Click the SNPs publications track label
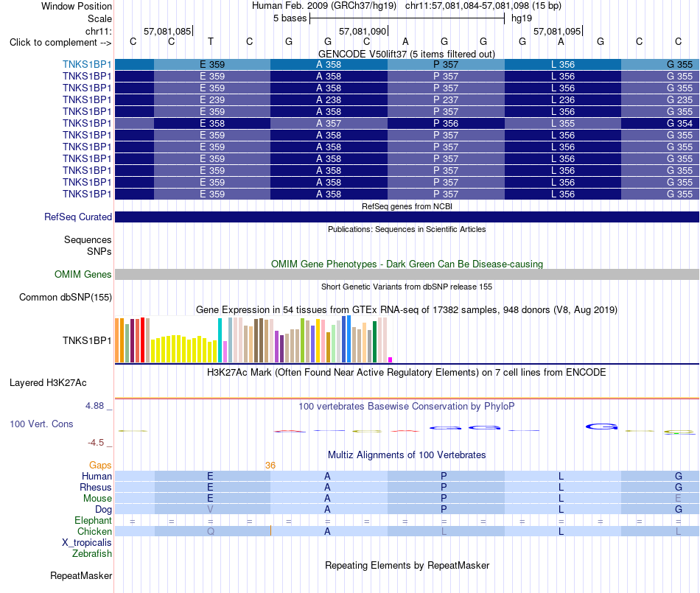This screenshot has height=593, width=700. point(99,251)
